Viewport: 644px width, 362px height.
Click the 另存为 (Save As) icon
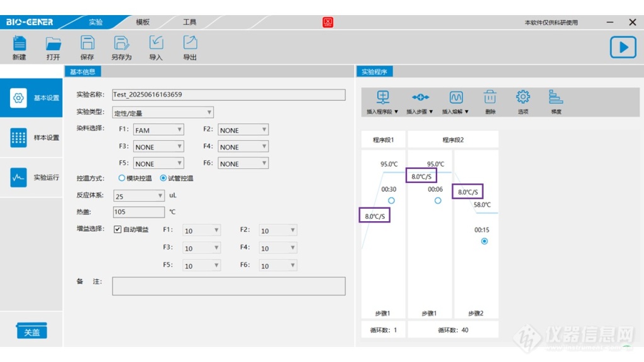(x=121, y=43)
